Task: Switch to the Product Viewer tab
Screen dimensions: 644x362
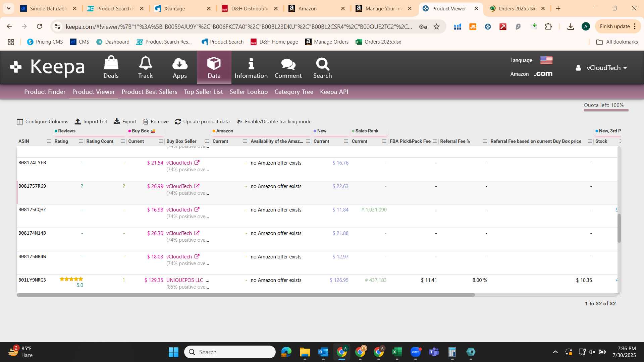Action: coord(94,92)
